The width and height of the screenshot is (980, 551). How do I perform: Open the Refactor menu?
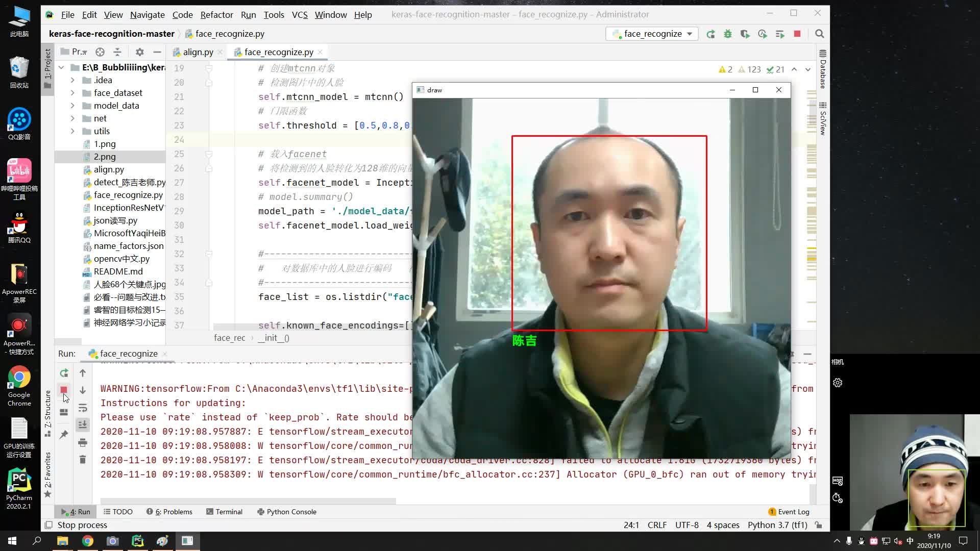click(216, 15)
